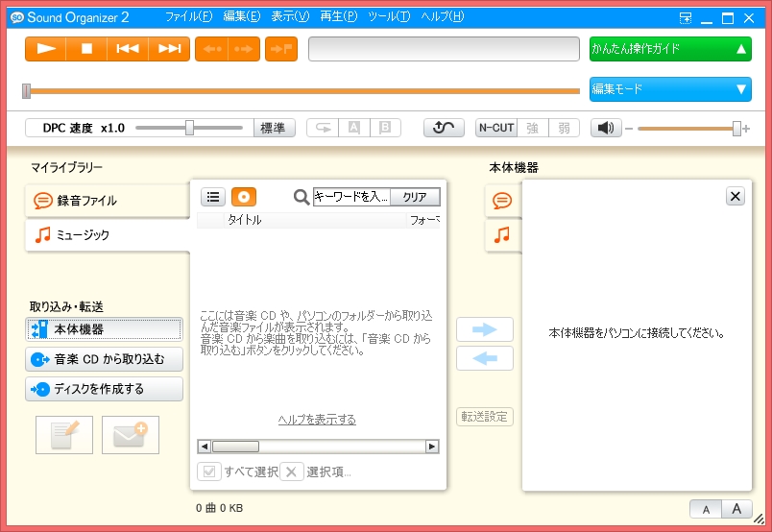Click the 選択項目 deselect X button
This screenshot has width=772, height=532.
click(x=292, y=472)
